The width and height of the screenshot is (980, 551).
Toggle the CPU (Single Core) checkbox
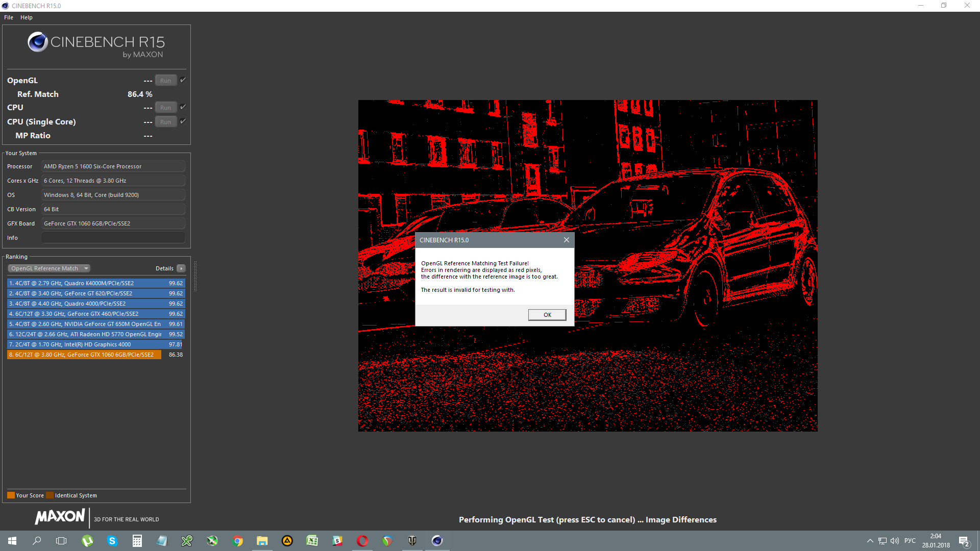(183, 121)
